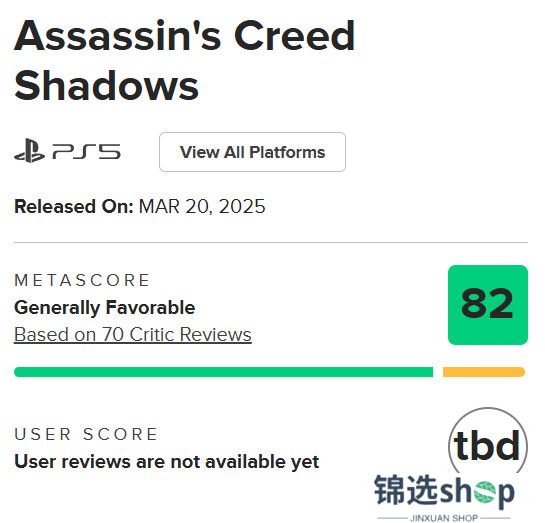Viewport: 545px width, 523px height.
Task: Select the yellow mixed reviews bar segment
Action: [483, 372]
